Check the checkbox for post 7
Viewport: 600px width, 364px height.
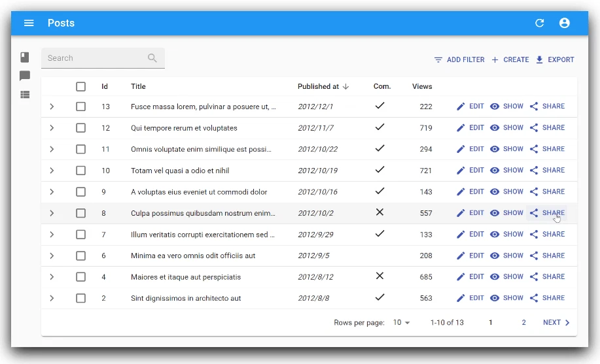click(80, 235)
